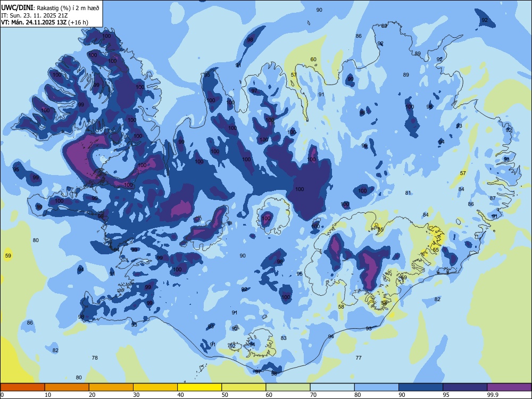The image size is (532, 399).
Task: Click the 80–90 light blue legend swatch
Action: pos(377,387)
